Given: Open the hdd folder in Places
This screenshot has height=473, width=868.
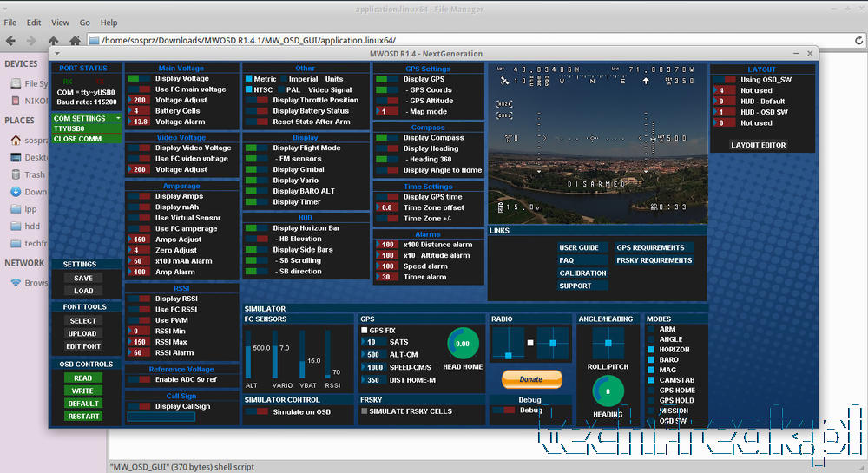Looking at the screenshot, I should click(x=25, y=227).
